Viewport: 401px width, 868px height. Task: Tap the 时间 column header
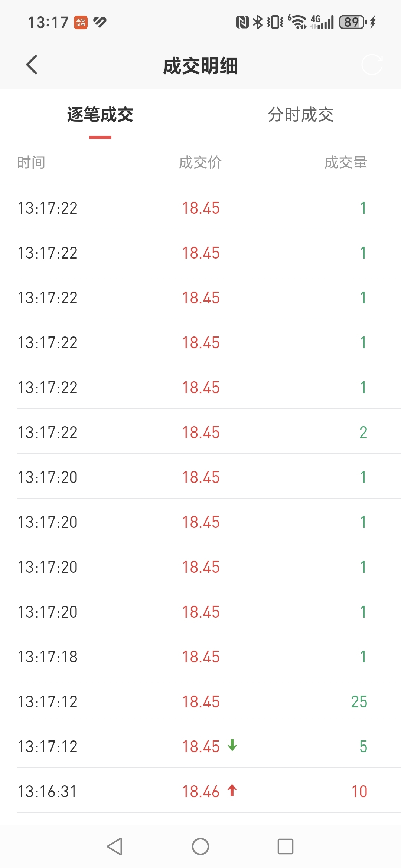[31, 162]
